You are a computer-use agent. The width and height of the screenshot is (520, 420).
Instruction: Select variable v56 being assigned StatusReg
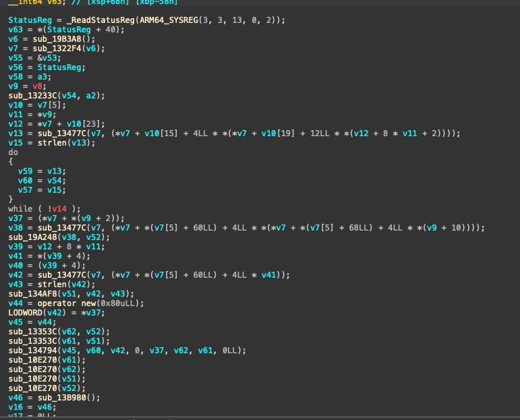(x=16, y=67)
